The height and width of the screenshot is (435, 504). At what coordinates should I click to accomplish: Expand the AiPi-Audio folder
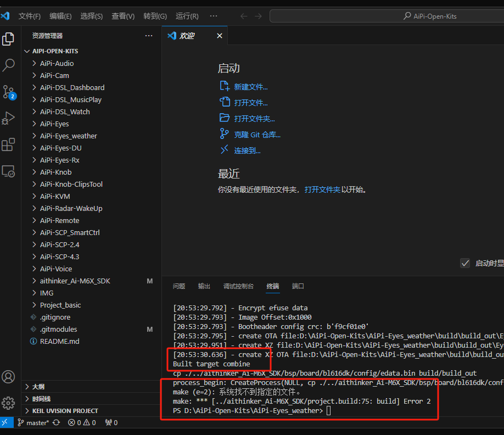tap(34, 63)
